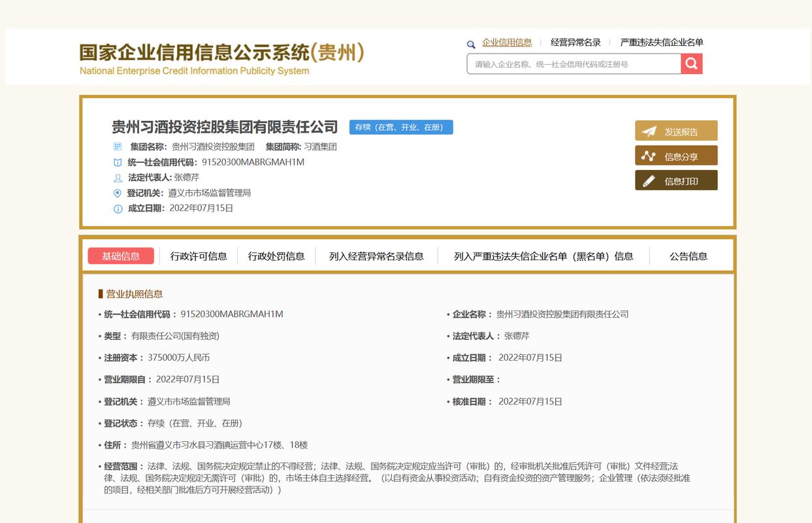Switch to the 行政处罚信息 tab
Viewport: 812px width, 523px height.
click(276, 256)
